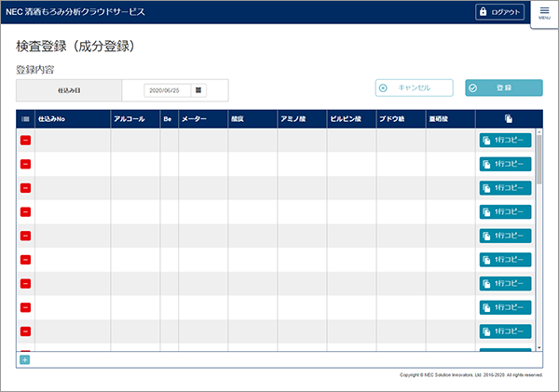Click the list icon in table header
Viewport: 559px width, 392px height.
(25, 119)
